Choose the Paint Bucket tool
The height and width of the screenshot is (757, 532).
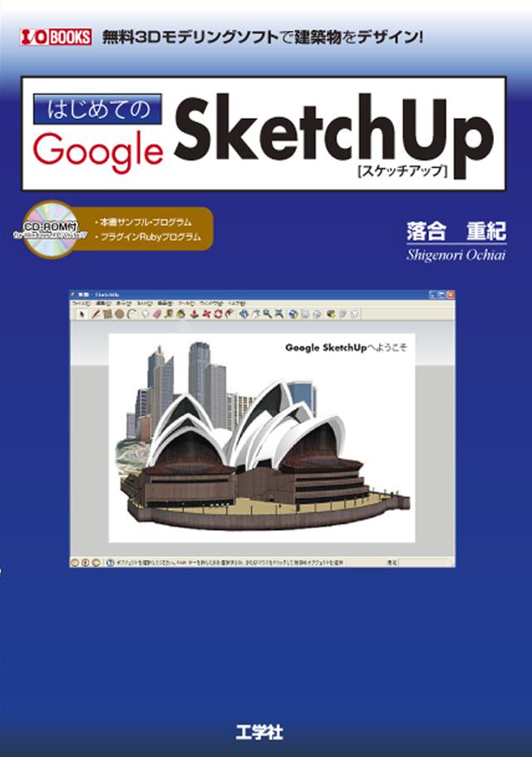coord(181,314)
